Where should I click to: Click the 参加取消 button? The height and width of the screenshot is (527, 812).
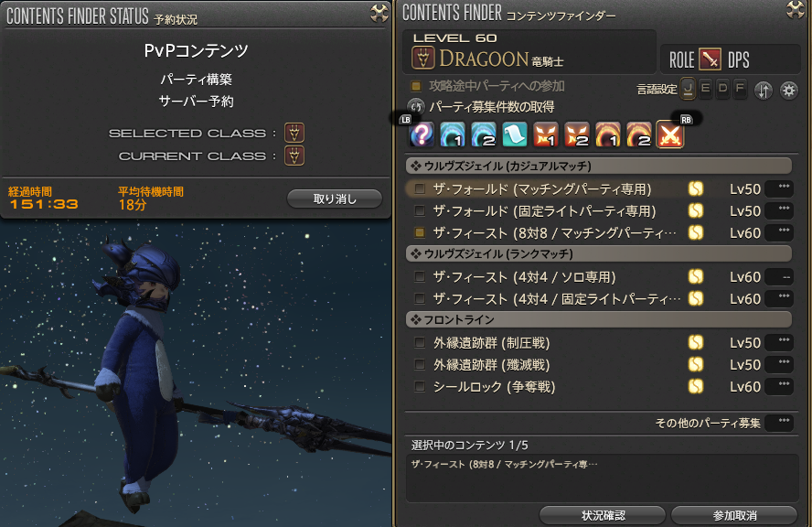(734, 516)
